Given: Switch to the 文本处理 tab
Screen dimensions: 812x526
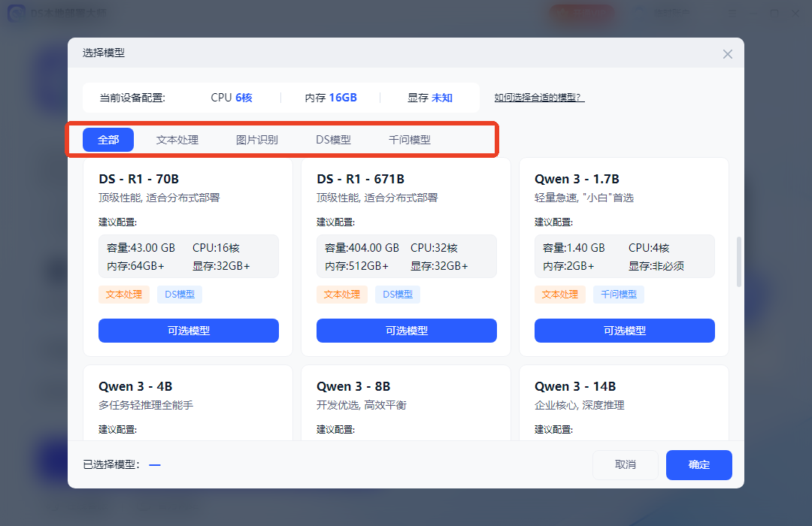Looking at the screenshot, I should (177, 140).
